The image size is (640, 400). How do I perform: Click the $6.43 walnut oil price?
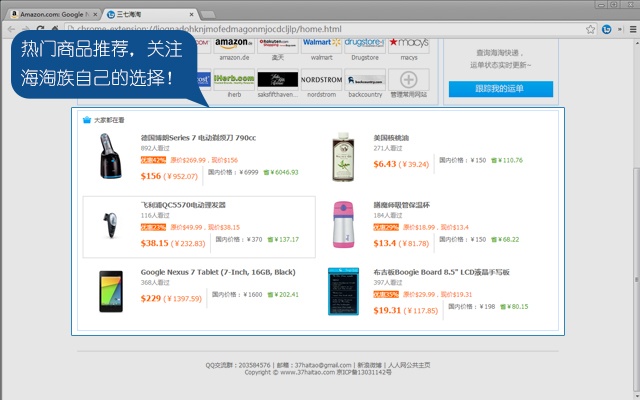pos(385,164)
